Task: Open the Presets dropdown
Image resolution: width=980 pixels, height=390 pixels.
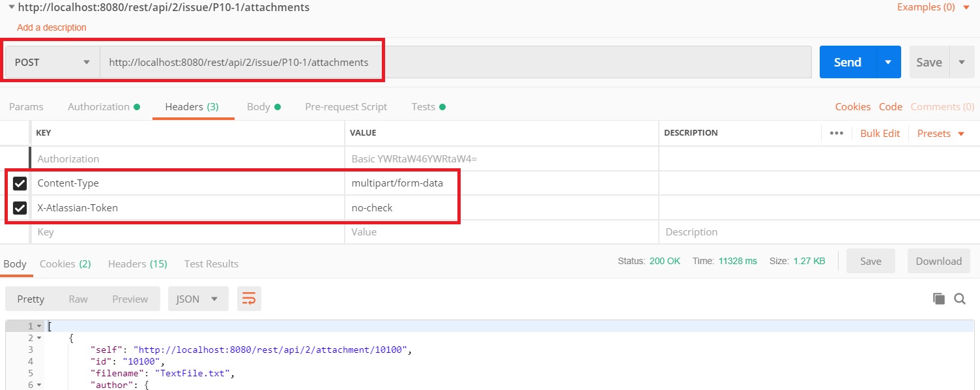Action: coord(940,133)
